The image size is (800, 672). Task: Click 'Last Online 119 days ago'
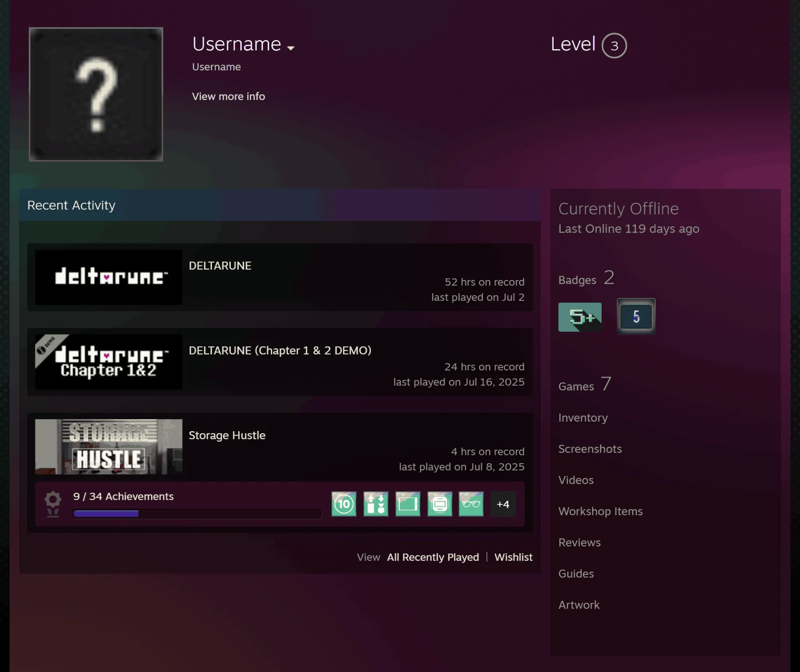pyautogui.click(x=629, y=229)
